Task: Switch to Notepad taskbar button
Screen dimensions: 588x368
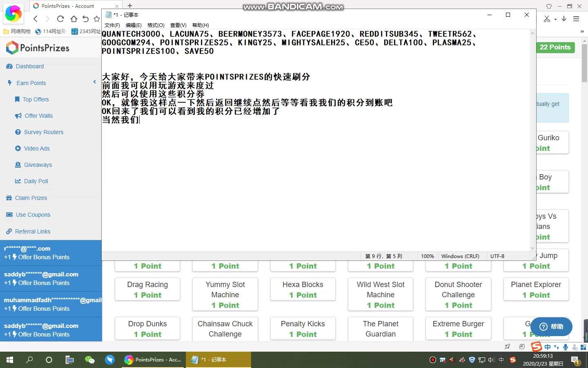Action: click(x=218, y=360)
